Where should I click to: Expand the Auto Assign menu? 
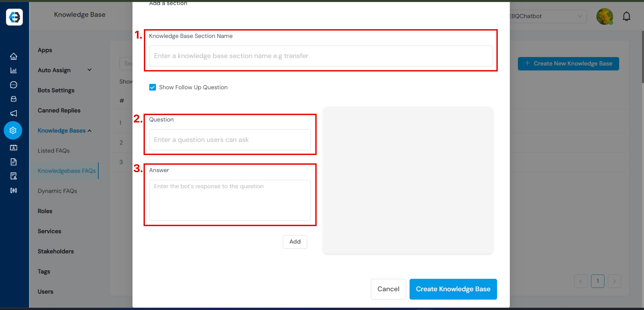pos(89,70)
